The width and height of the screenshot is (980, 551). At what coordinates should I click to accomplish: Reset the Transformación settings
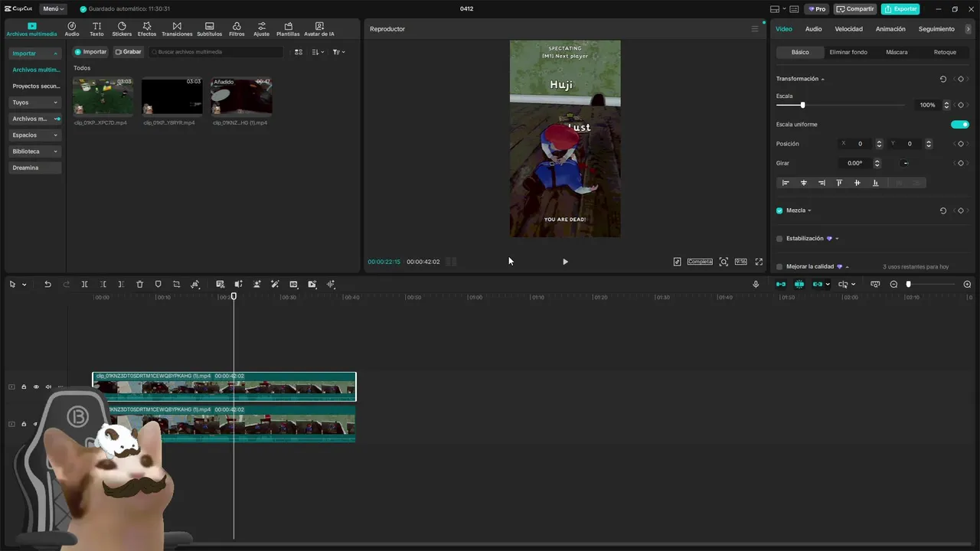coord(943,79)
